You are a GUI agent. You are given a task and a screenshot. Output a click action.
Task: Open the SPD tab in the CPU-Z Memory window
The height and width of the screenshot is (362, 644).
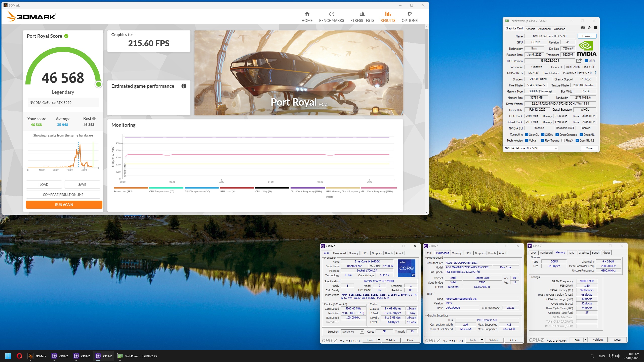(x=572, y=253)
